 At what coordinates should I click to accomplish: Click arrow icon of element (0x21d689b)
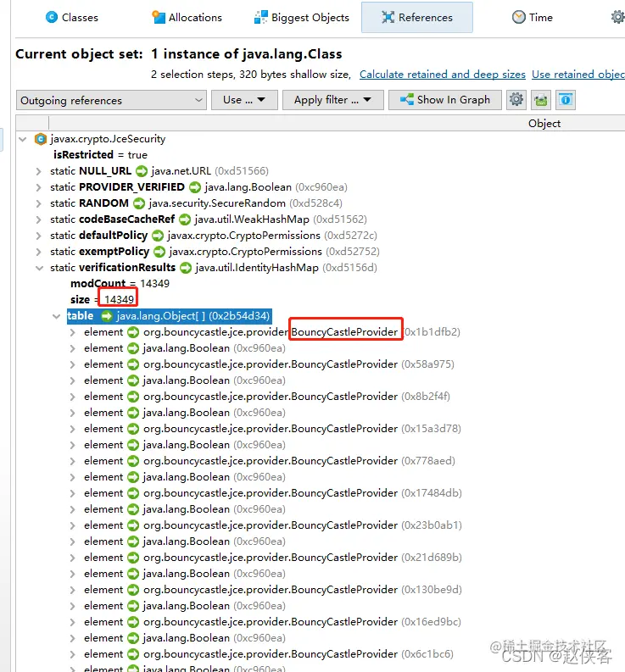point(133,558)
